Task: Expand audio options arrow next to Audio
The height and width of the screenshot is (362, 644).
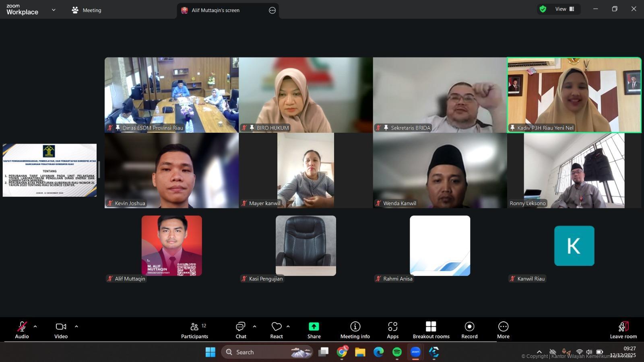Action: click(35, 327)
